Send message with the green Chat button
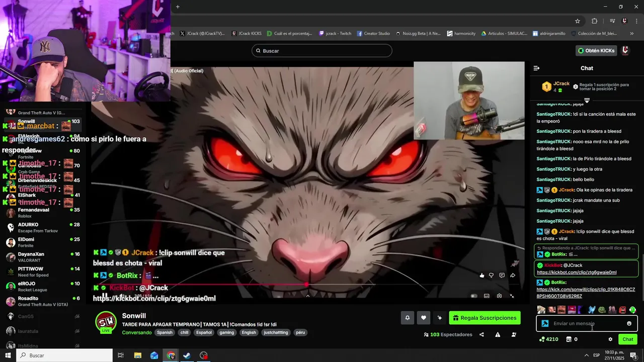 628,339
